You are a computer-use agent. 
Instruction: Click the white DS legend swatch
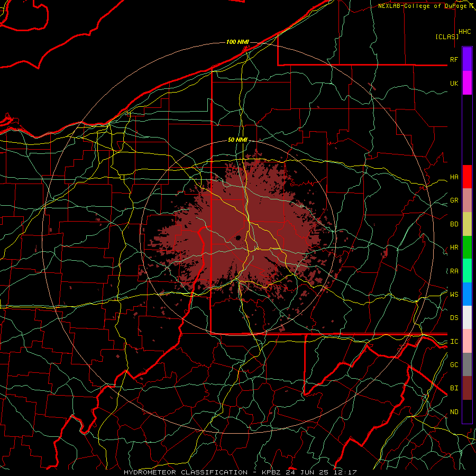click(x=467, y=317)
